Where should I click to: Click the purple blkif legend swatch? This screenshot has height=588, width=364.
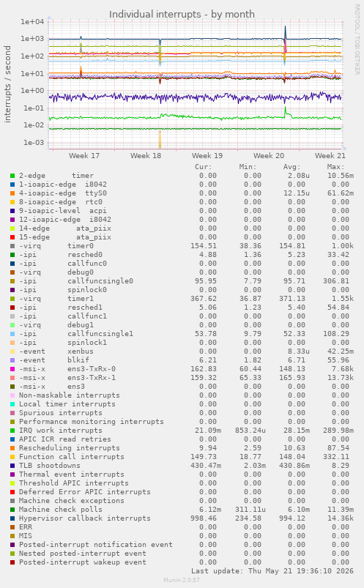[12, 360]
